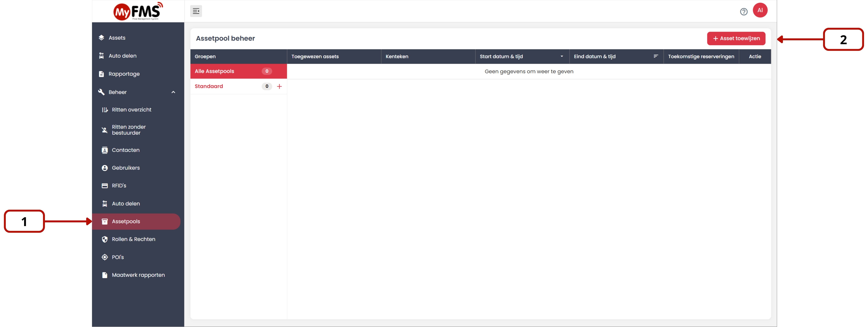The image size is (868, 327).
Task: Click the plus icon beside Standaard
Action: tap(279, 86)
